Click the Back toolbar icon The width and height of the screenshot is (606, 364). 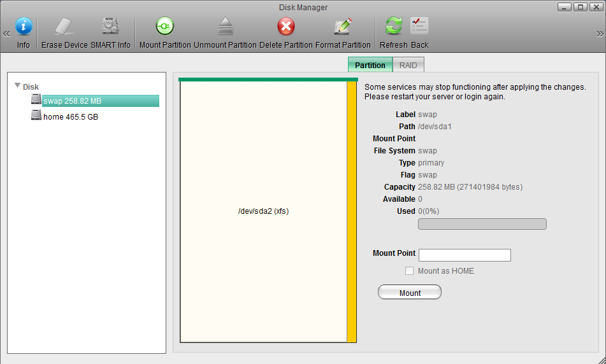[419, 27]
